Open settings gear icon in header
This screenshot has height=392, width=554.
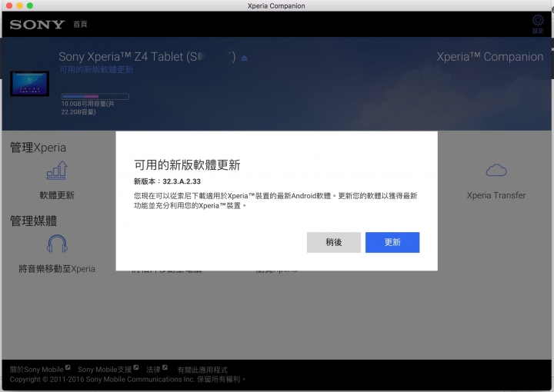tap(538, 21)
